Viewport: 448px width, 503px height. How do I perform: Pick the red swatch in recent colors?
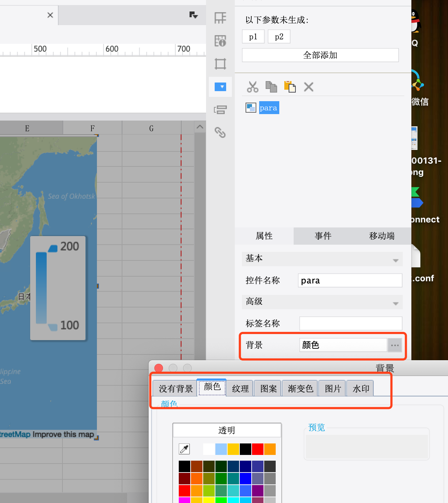pyautogui.click(x=257, y=449)
